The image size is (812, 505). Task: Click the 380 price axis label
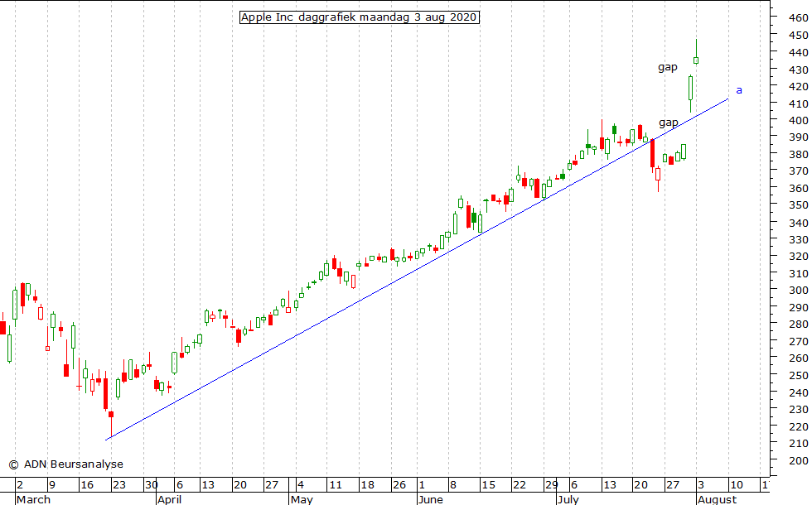pyautogui.click(x=797, y=154)
